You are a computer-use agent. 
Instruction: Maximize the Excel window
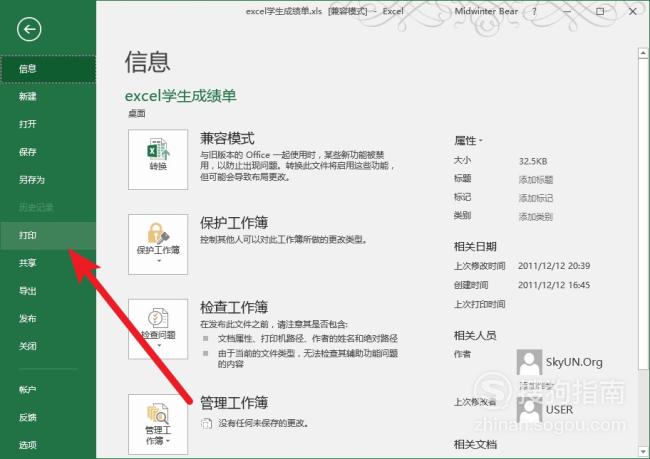(600, 12)
